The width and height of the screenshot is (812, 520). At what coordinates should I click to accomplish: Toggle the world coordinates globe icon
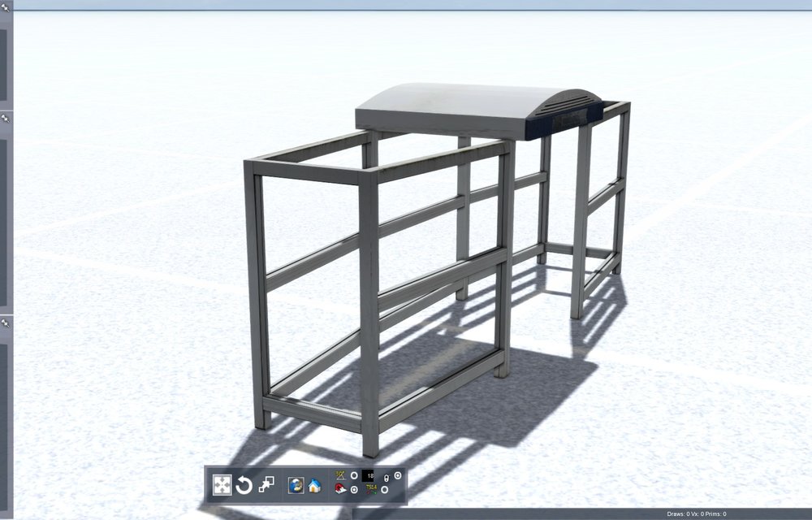[296, 485]
